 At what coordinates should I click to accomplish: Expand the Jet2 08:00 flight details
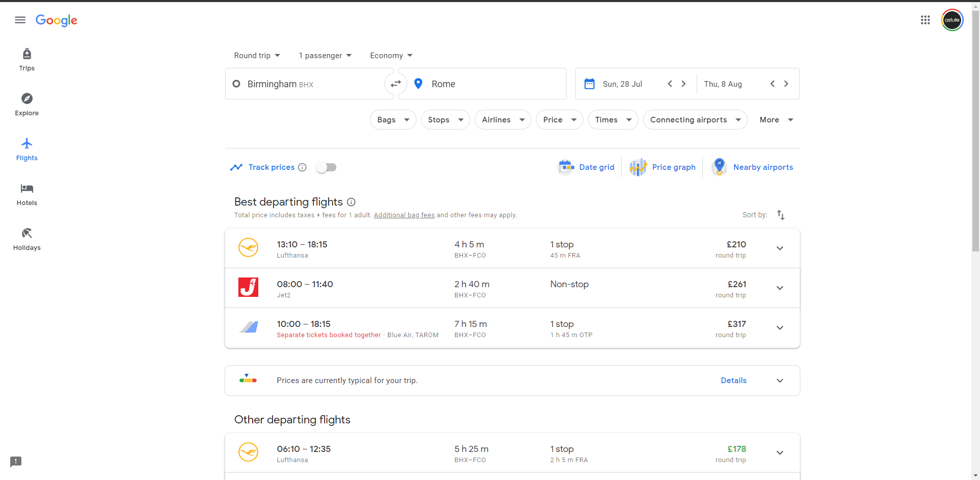pos(779,288)
